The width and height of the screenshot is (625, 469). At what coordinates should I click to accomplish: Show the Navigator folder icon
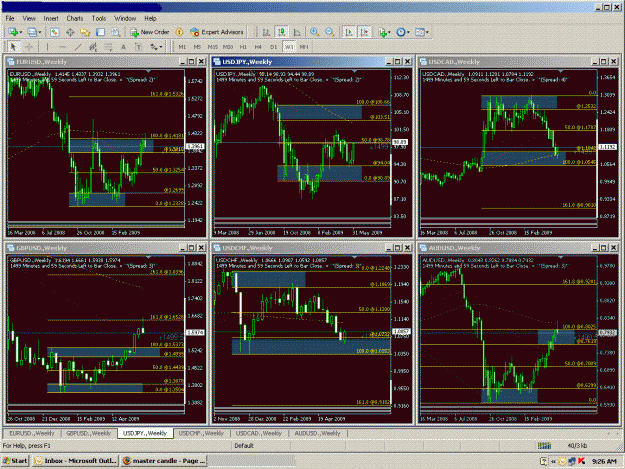pyautogui.click(x=85, y=32)
